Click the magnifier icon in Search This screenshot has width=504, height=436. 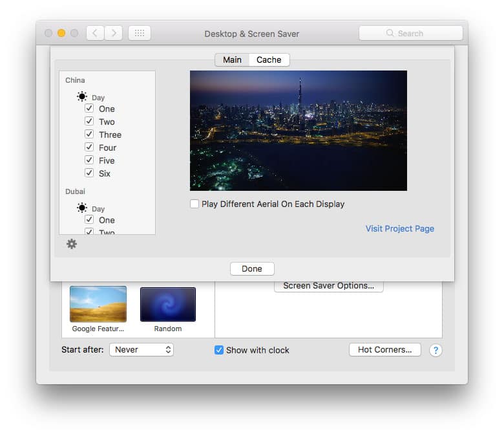(390, 33)
